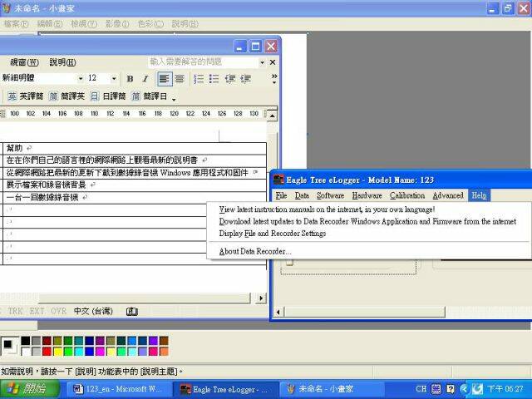Toggle Italic formatting in Word toolbar
Screen dimensions: 532x399
tap(145, 79)
